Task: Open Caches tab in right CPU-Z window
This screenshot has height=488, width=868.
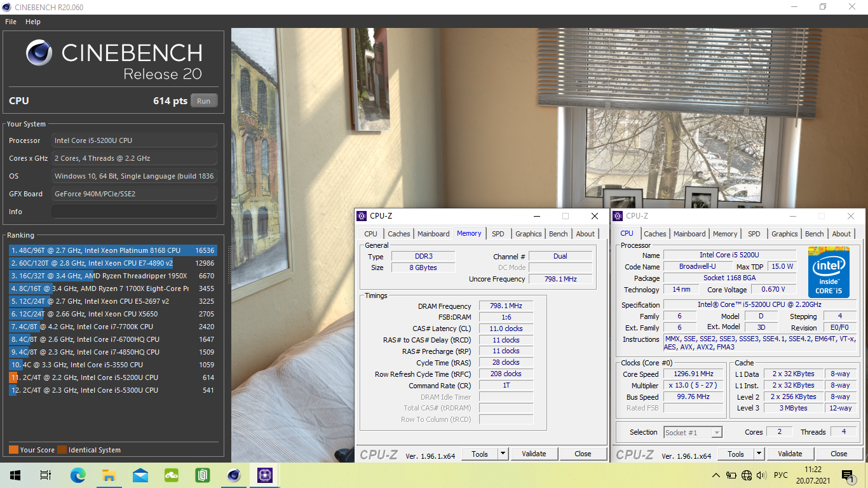Action: (655, 234)
